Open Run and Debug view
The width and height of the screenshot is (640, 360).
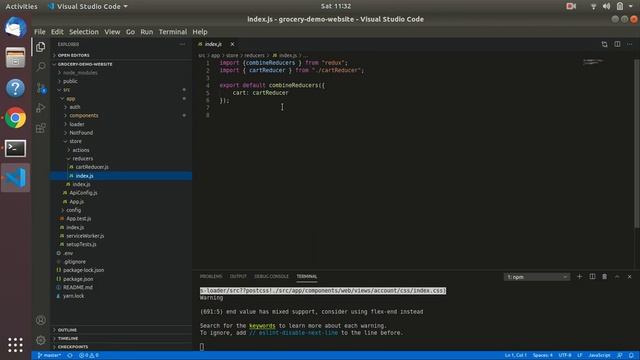pyautogui.click(x=40, y=107)
